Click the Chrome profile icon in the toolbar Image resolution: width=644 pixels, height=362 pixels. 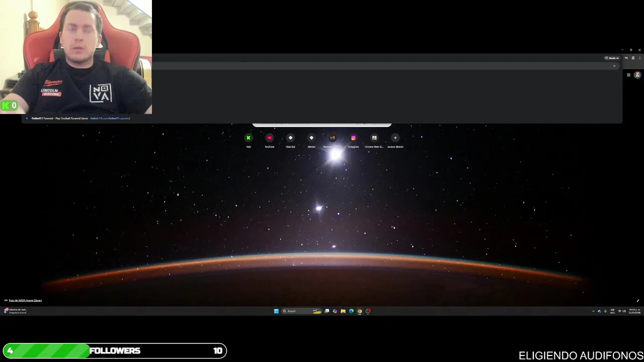point(633,58)
